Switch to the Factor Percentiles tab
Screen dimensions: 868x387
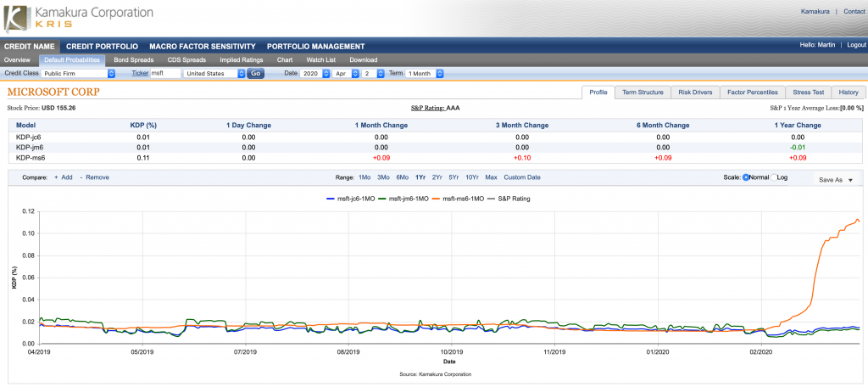(x=753, y=93)
